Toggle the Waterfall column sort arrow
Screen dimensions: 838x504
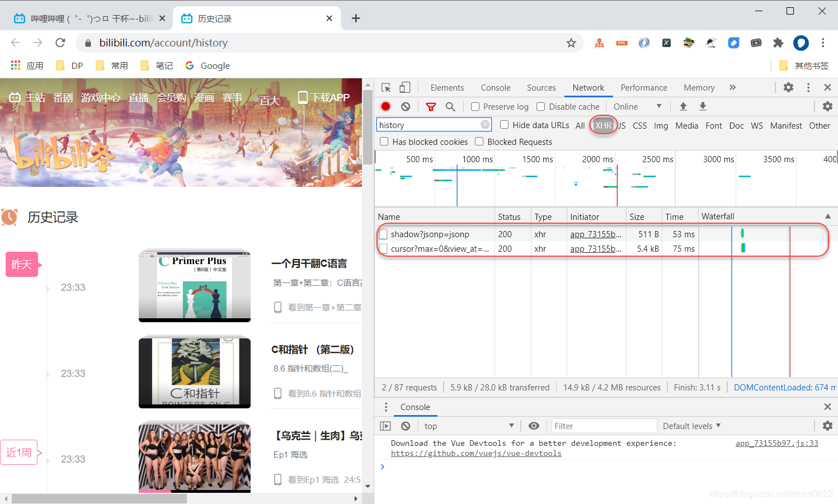(x=827, y=216)
